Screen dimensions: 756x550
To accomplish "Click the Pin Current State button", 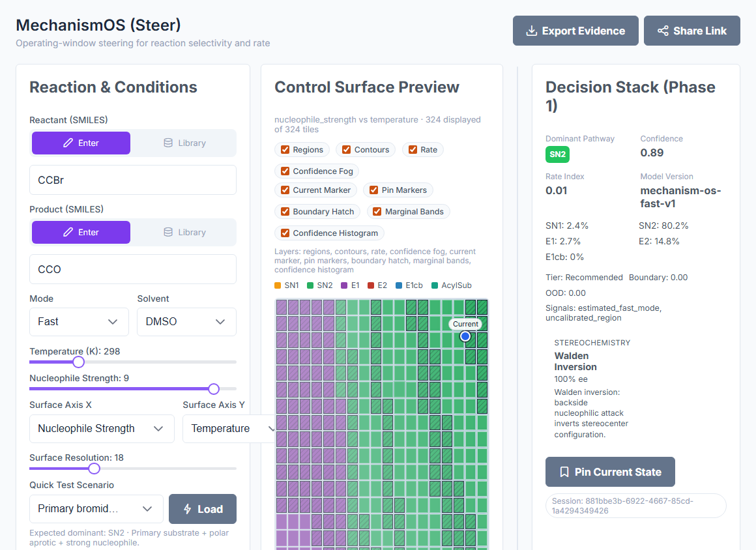I will click(x=610, y=472).
